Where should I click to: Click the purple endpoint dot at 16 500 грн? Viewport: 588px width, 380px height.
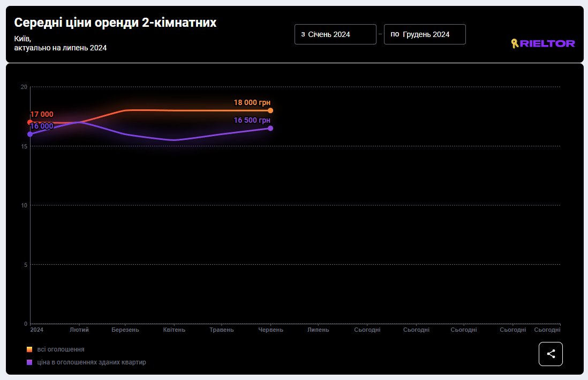[x=270, y=128]
